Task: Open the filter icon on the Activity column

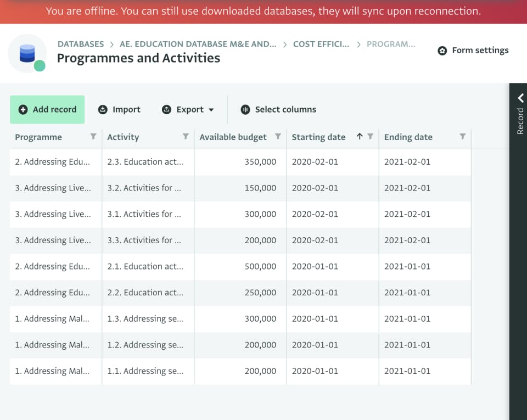Action: click(186, 137)
